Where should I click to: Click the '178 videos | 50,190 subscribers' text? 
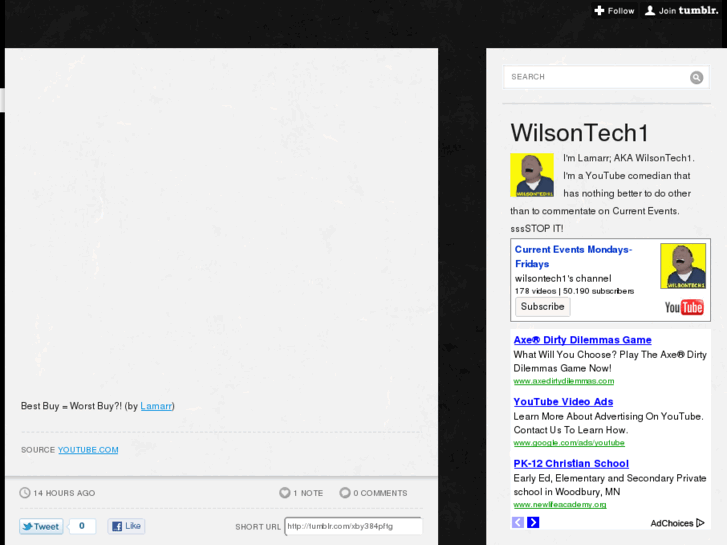574,291
